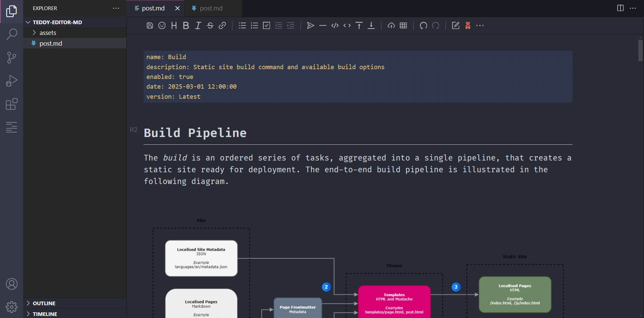Insert a horizontal rule line
644x318 pixels.
(x=323, y=26)
